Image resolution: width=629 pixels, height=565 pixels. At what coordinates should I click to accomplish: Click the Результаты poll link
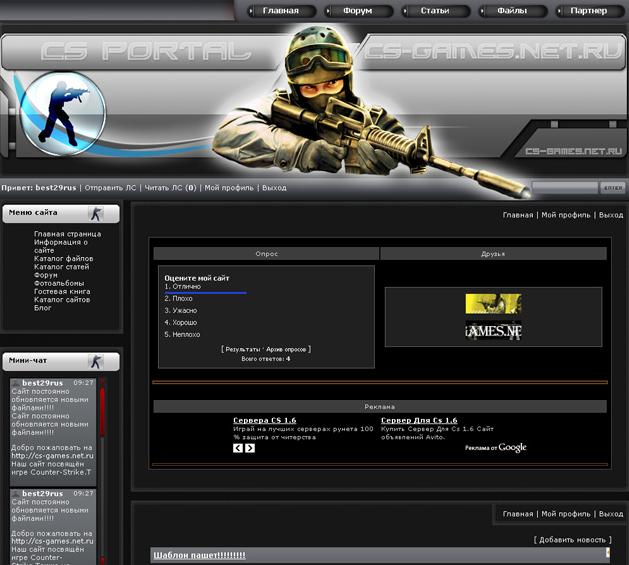click(243, 350)
